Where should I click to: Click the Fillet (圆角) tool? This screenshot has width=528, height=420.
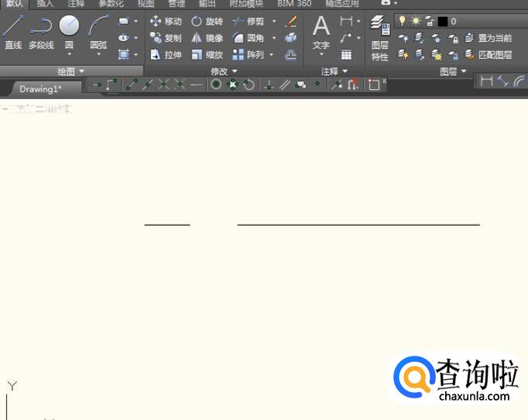249,38
